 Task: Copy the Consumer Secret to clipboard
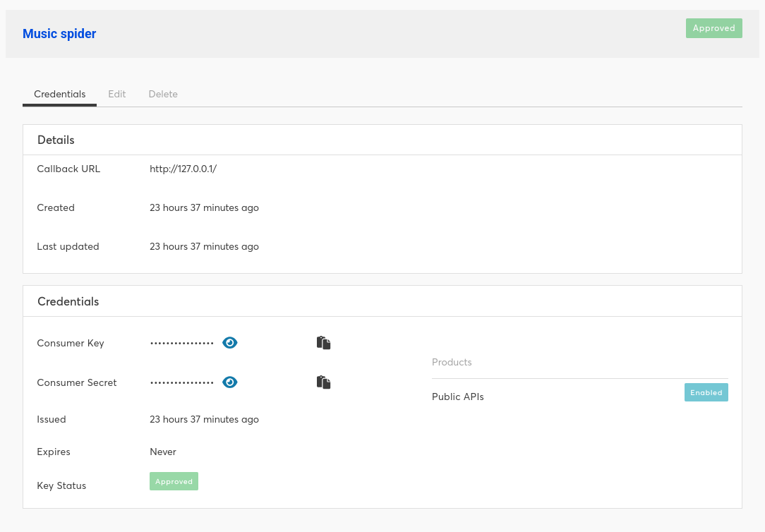pos(323,382)
